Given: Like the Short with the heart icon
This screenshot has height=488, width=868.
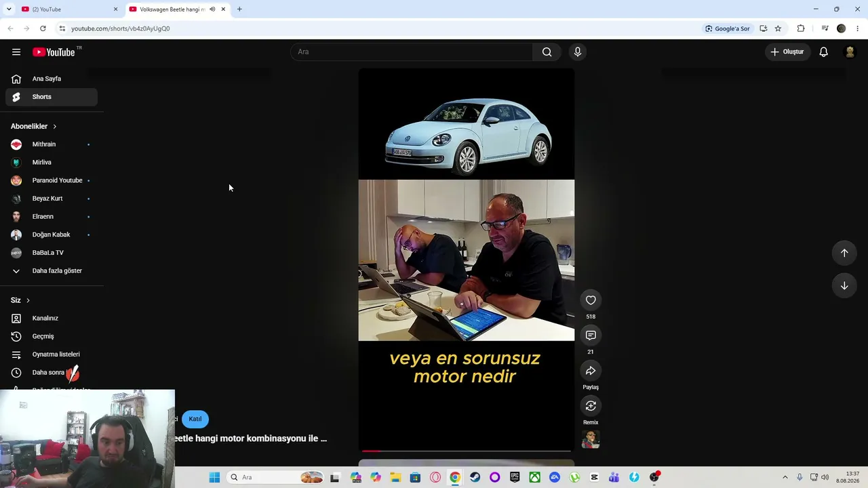Looking at the screenshot, I should [x=591, y=300].
